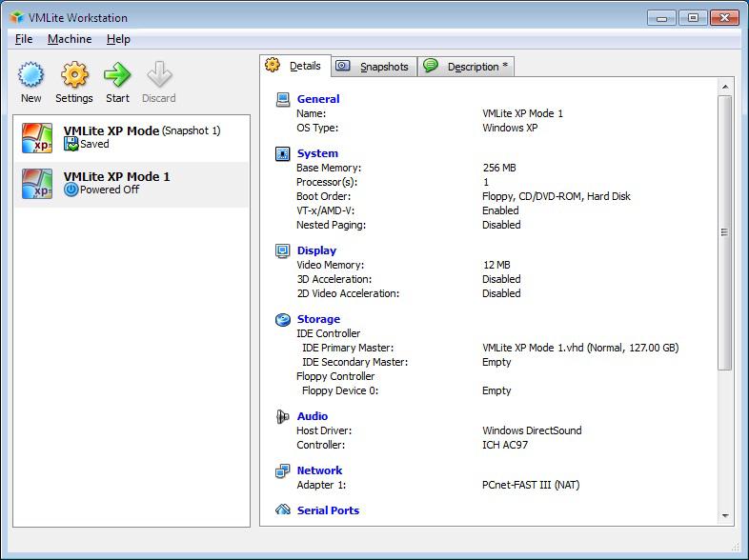Screen dimensions: 749x560
Task: Select the VMLite XP Mode 1 machine name
Action: point(116,176)
